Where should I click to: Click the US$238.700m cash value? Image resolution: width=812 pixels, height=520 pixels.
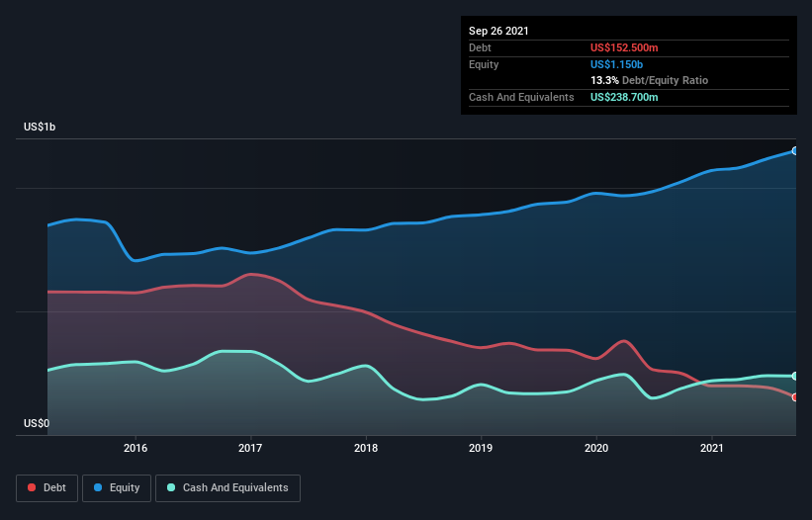pos(624,97)
